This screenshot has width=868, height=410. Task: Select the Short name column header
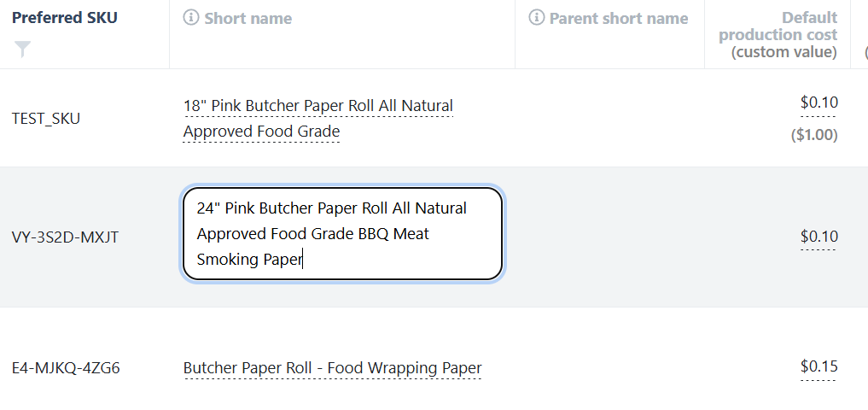[248, 18]
